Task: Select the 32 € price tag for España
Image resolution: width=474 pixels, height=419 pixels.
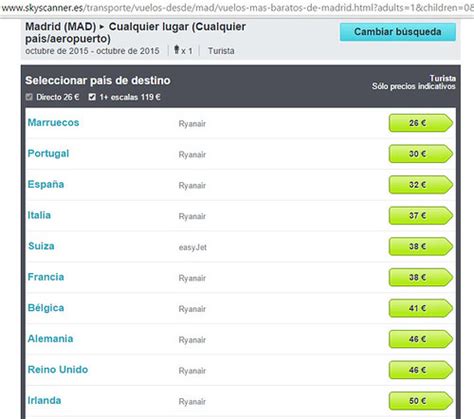Action: click(421, 185)
